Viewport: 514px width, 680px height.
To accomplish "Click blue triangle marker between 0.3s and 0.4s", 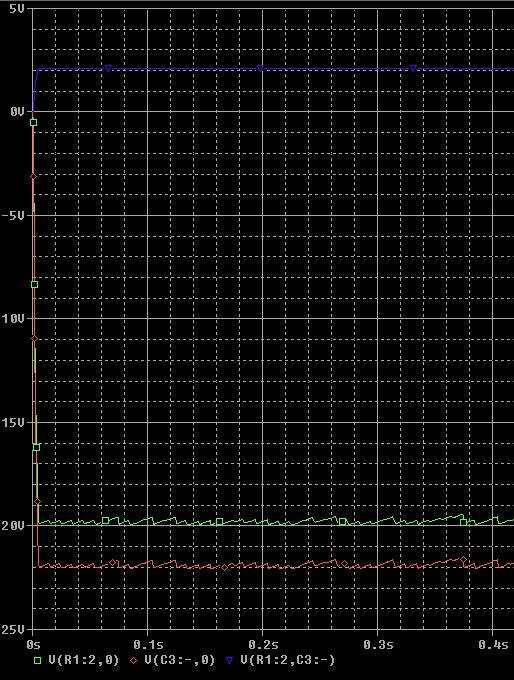I will tap(413, 68).
